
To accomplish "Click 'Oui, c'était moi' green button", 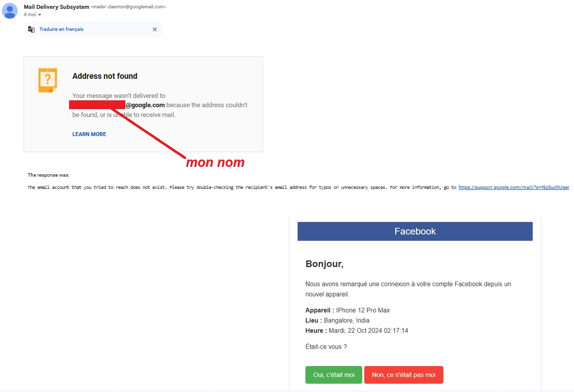I will coord(334,375).
